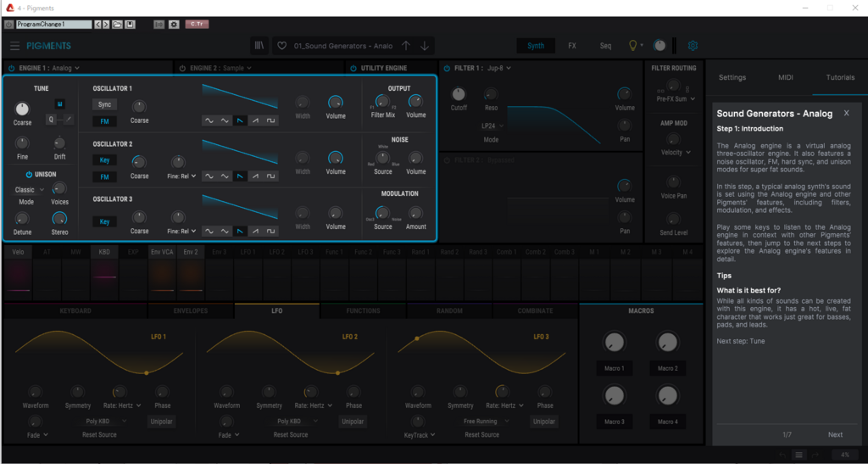Toggle Oscillator 2 Key button
The height and width of the screenshot is (464, 868).
click(x=104, y=160)
